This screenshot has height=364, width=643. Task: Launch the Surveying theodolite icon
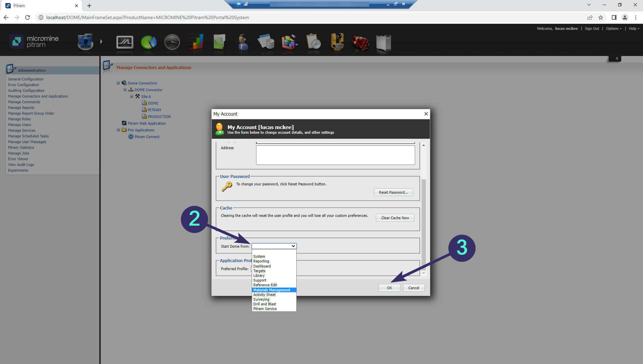tap(337, 42)
